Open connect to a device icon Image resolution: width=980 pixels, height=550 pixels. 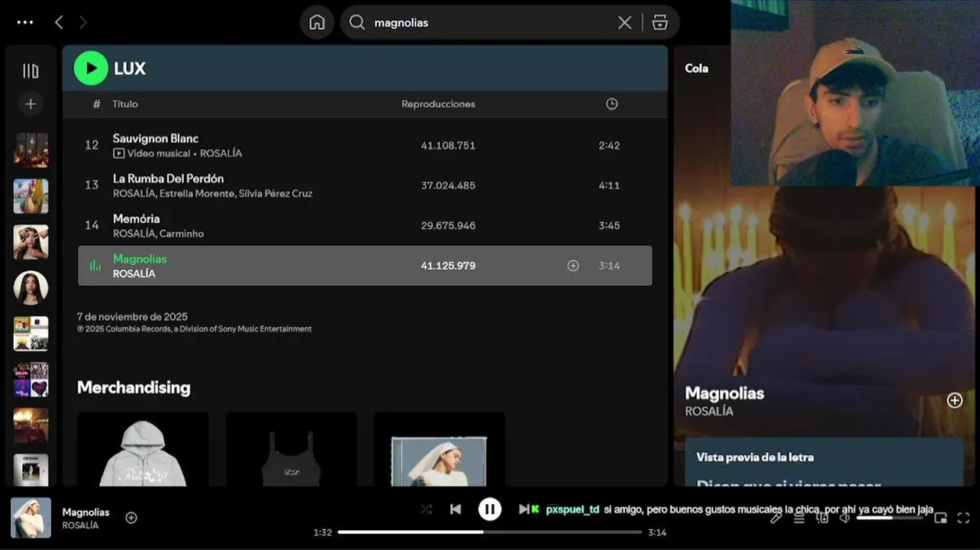(x=822, y=518)
